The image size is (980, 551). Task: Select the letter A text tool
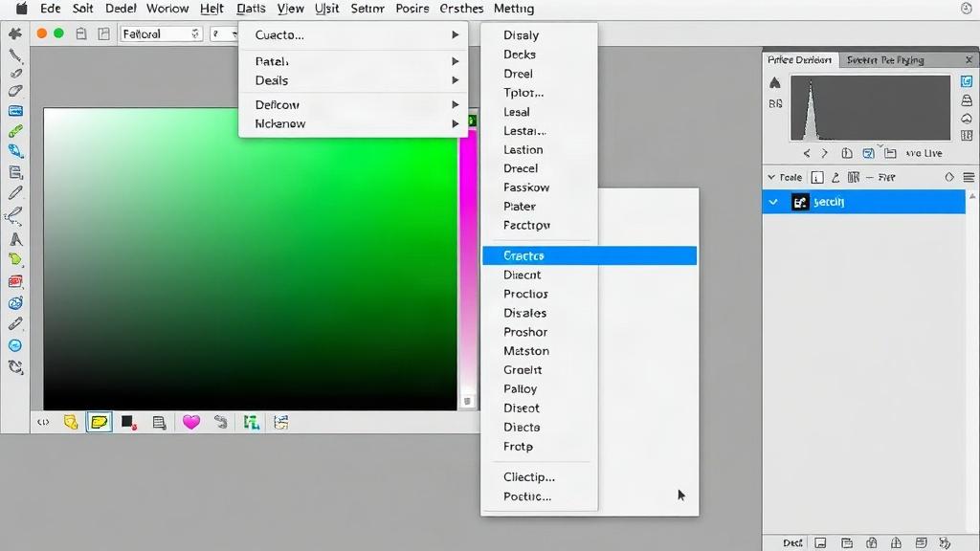(x=15, y=239)
